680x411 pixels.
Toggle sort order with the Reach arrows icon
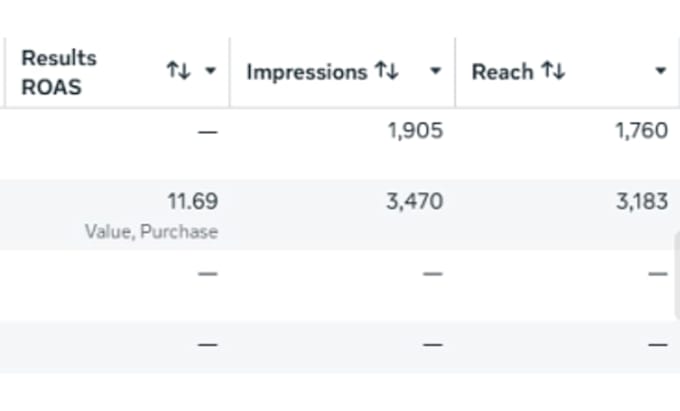coord(553,70)
